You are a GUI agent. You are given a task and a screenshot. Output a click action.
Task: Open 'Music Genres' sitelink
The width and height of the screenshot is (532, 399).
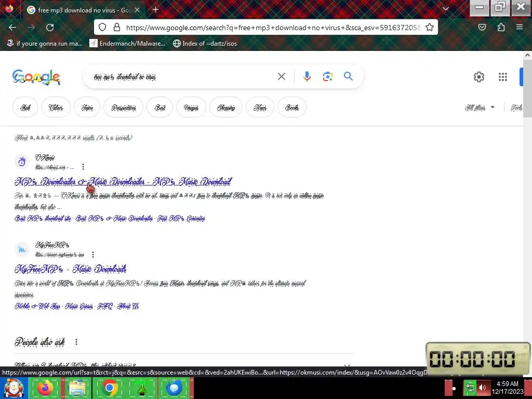coord(79,306)
